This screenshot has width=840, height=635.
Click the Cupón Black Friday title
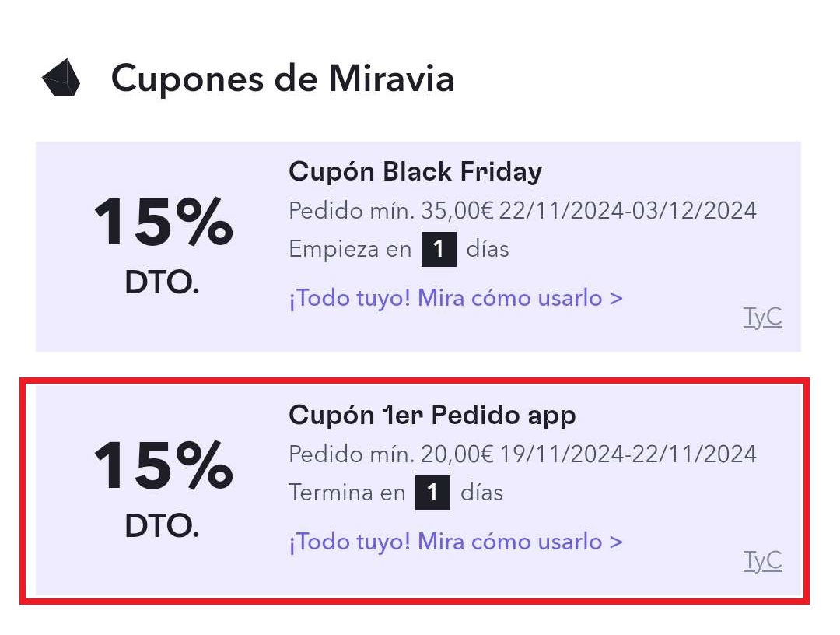[415, 171]
